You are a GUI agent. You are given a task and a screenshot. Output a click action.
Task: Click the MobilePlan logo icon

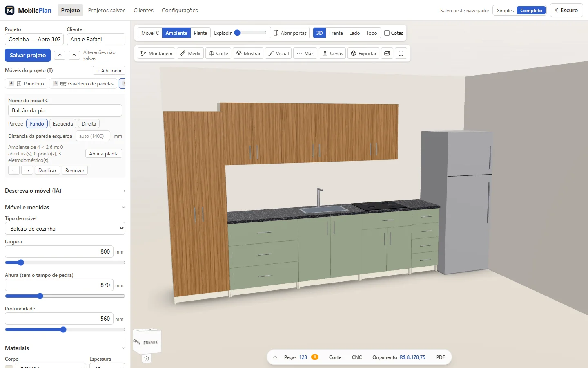10,10
